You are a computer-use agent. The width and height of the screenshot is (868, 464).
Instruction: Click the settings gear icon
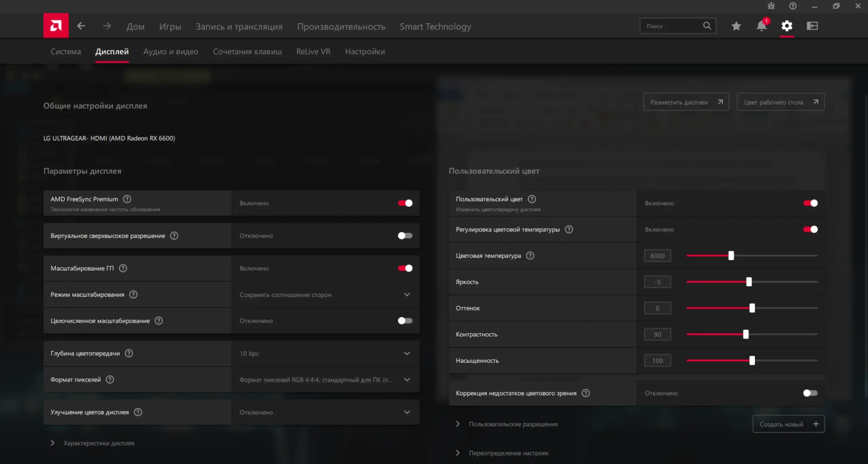(x=787, y=26)
